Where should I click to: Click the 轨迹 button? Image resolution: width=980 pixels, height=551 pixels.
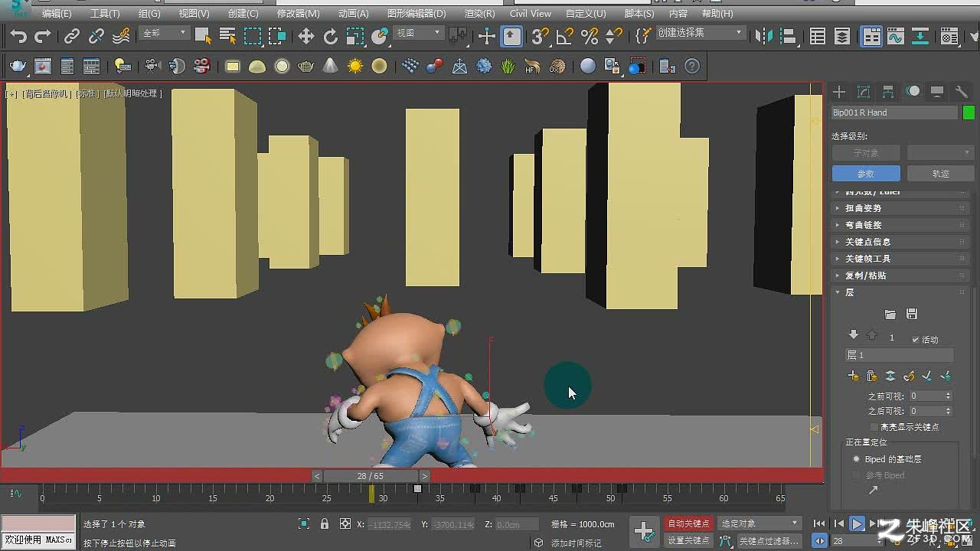[x=940, y=174]
